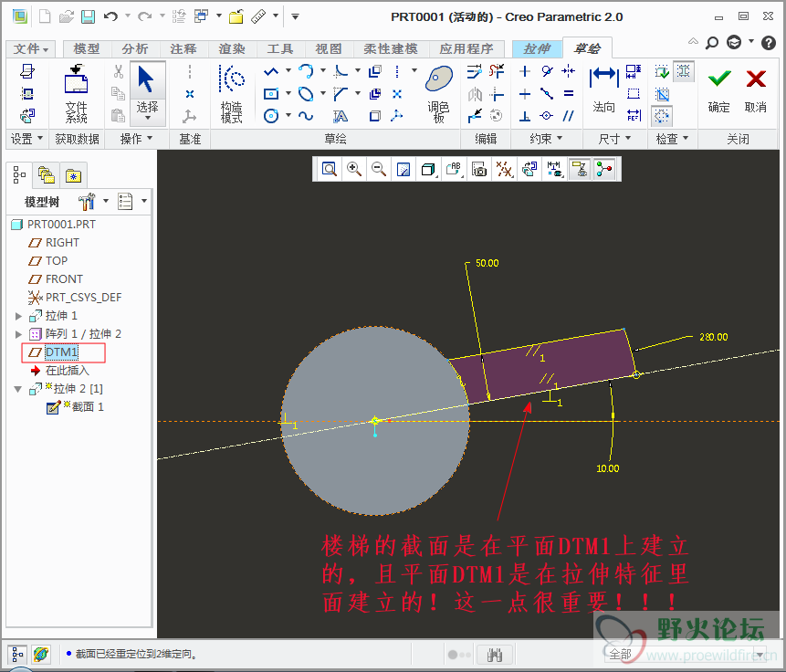
Task: Select the line chain sketch tool
Action: 271,72
